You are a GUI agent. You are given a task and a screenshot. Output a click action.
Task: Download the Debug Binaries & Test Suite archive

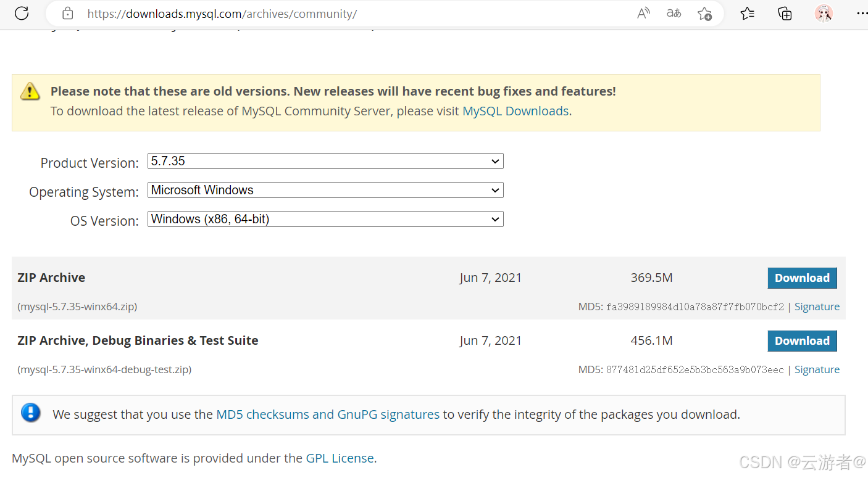[802, 341]
